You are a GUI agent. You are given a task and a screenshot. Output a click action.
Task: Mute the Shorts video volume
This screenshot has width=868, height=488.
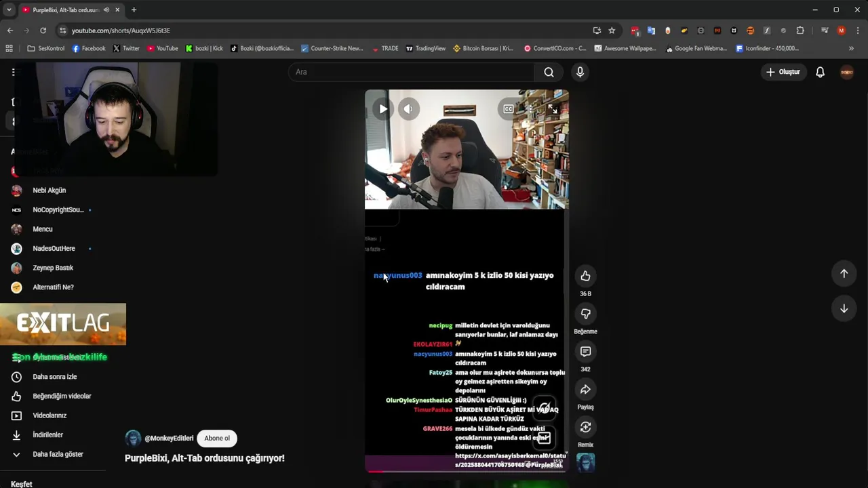[x=408, y=109]
